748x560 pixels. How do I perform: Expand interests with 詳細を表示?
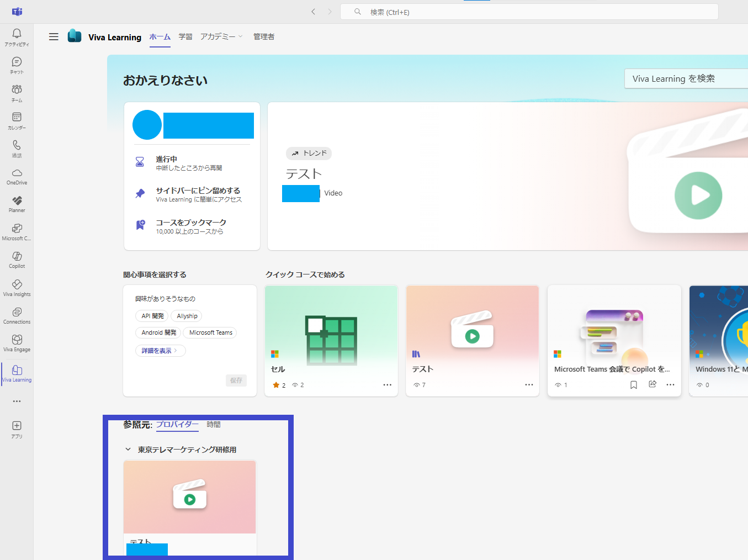(160, 351)
